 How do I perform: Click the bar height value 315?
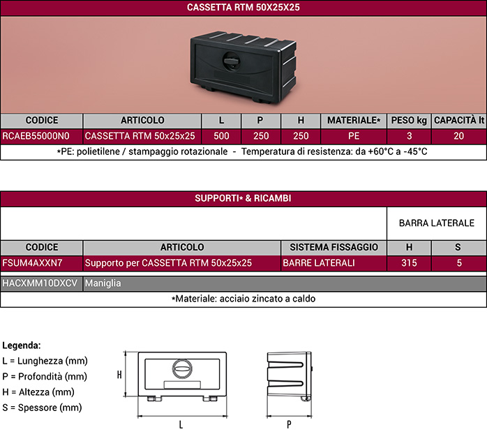click(x=409, y=263)
